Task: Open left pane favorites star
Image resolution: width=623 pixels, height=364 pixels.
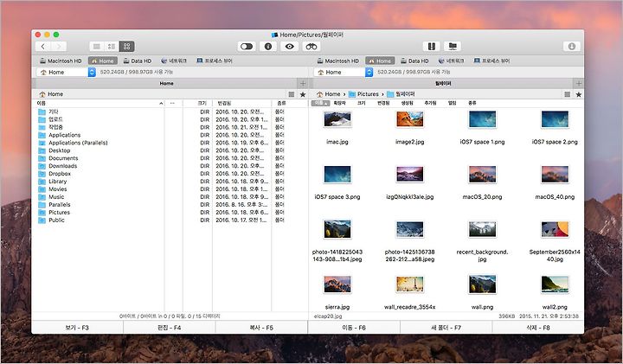Action: tap(303, 94)
